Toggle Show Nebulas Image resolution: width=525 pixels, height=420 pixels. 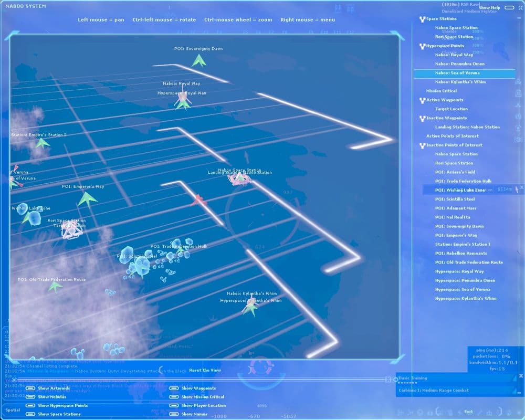click(31, 396)
